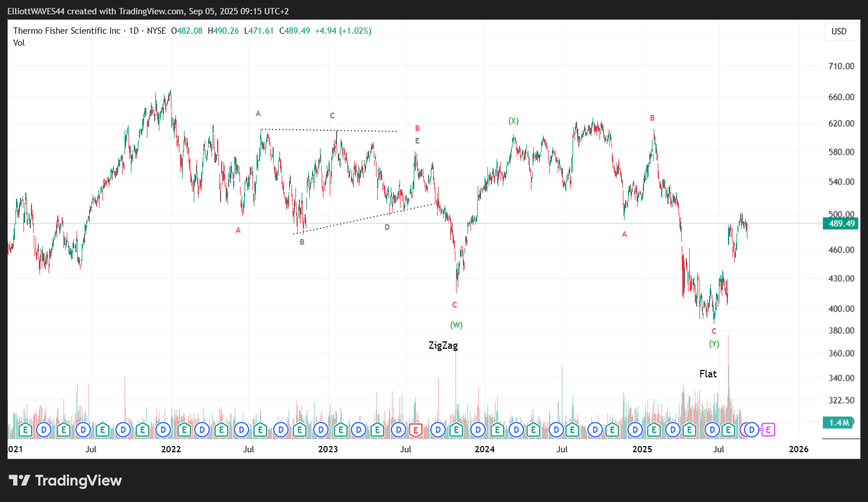This screenshot has height=502, width=868.
Task: Click the 2026 label on time axis
Action: 798,449
